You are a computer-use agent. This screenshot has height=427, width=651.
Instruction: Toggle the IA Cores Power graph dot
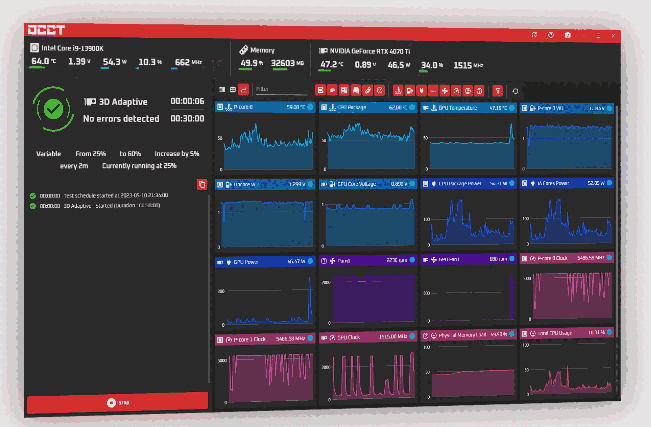[x=609, y=183]
